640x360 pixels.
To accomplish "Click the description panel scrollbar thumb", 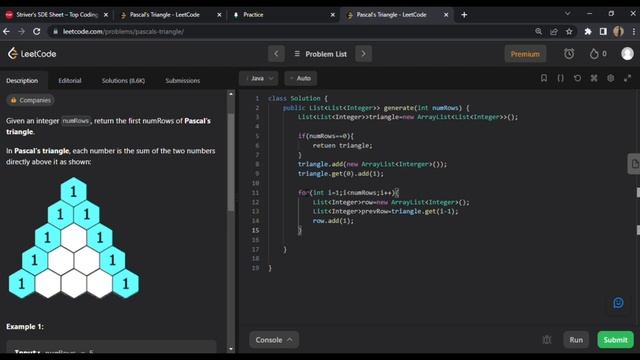I will point(231,162).
